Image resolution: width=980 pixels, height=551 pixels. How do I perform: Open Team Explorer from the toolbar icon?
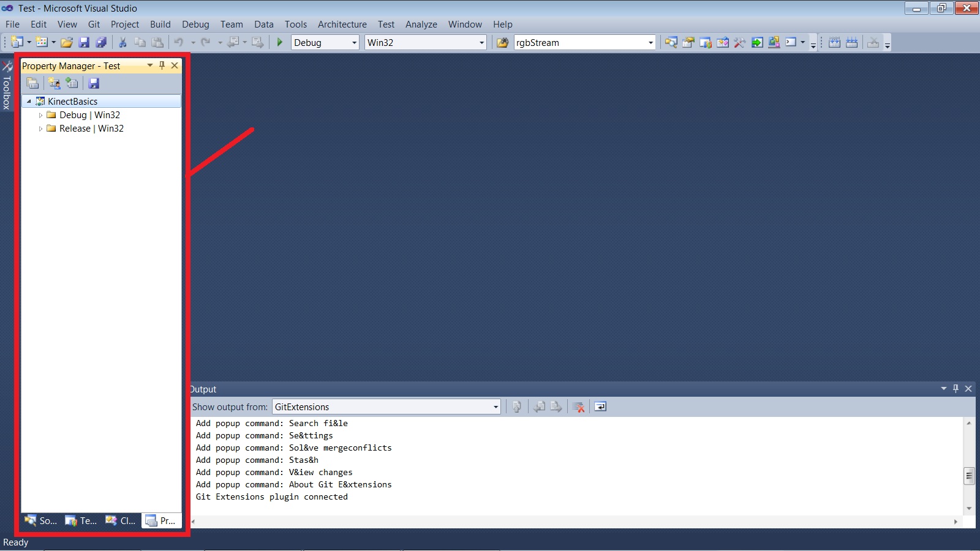(706, 42)
